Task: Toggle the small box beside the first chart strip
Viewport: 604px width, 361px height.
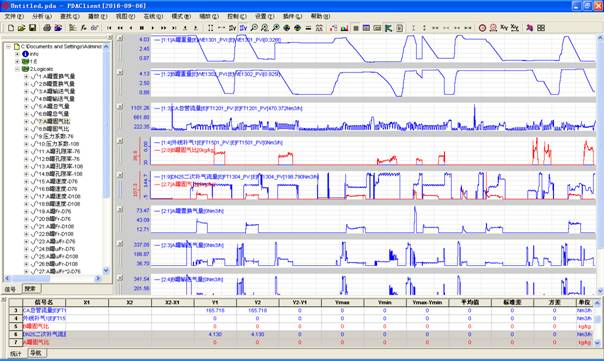Action: coord(120,38)
